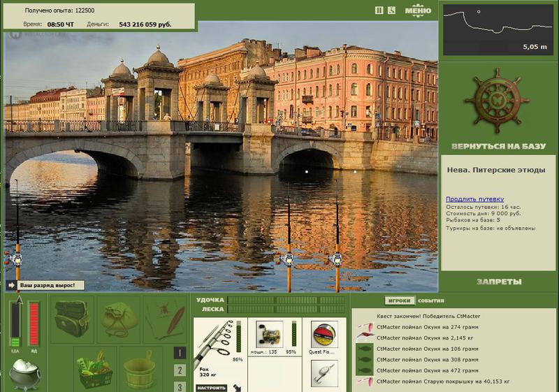This screenshot has width=559, height=392.
Task: Click the cauldron icon
Action: point(24,375)
